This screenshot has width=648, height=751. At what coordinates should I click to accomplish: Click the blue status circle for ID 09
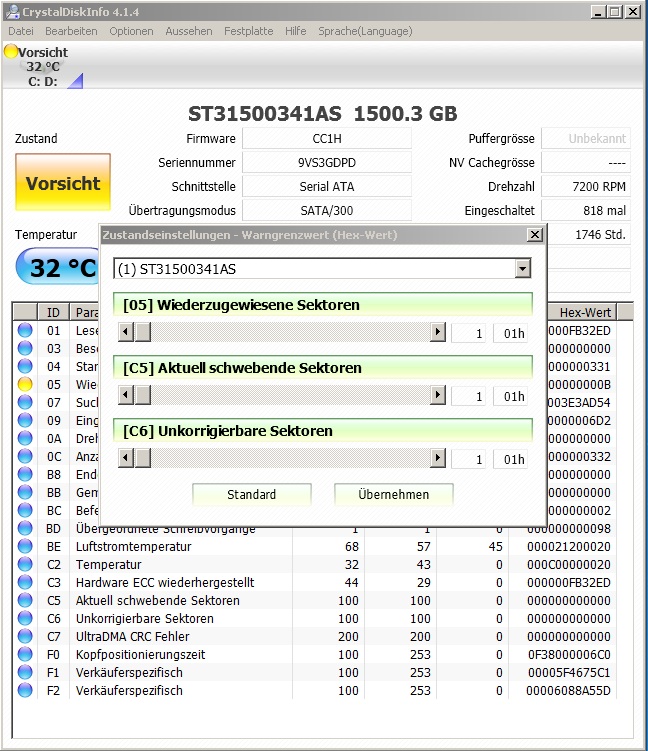pos(25,420)
